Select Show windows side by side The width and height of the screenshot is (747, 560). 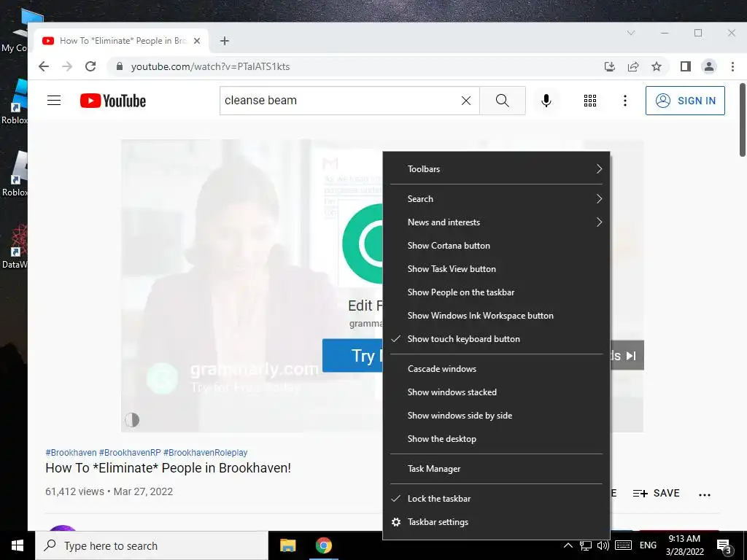pyautogui.click(x=496, y=416)
